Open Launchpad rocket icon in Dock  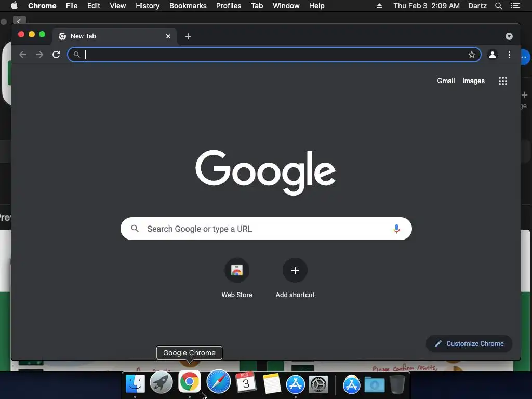click(x=161, y=383)
